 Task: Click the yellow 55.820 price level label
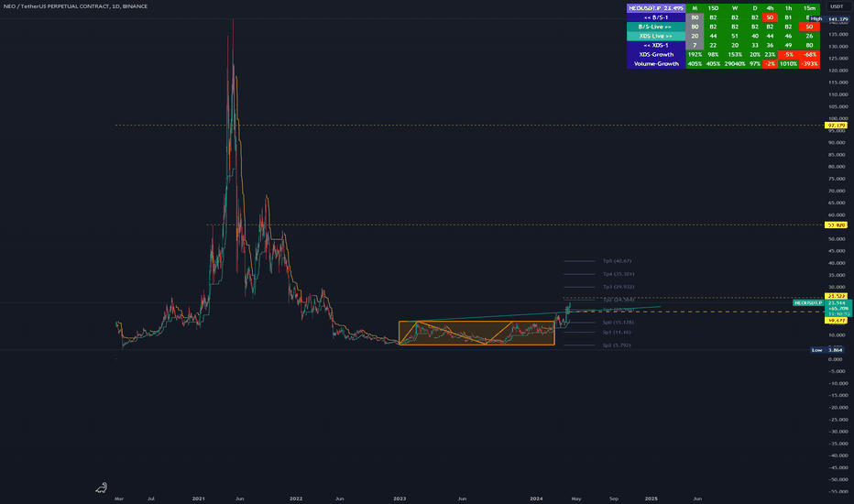click(x=836, y=225)
